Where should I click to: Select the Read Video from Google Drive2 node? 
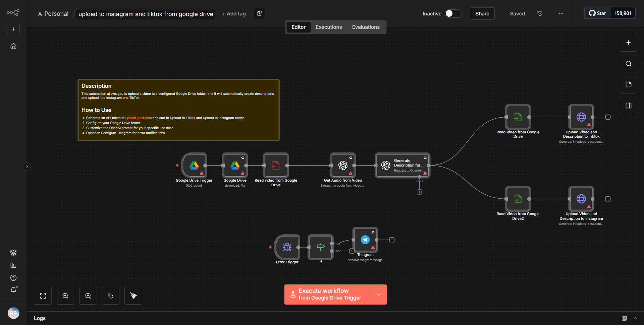click(x=518, y=199)
